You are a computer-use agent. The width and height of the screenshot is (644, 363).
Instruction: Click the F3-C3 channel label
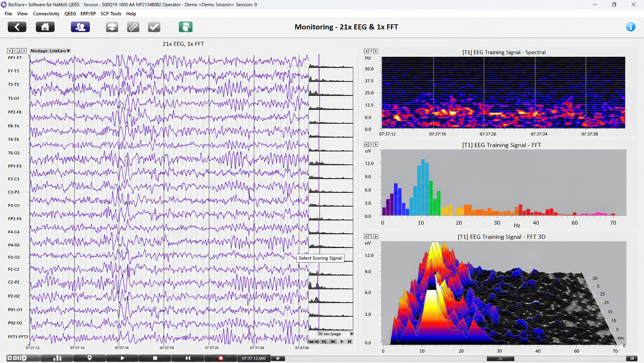13,179
